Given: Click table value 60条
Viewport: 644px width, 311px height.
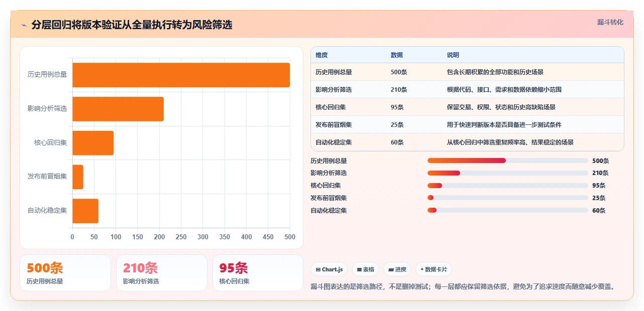Looking at the screenshot, I should pyautogui.click(x=397, y=142).
